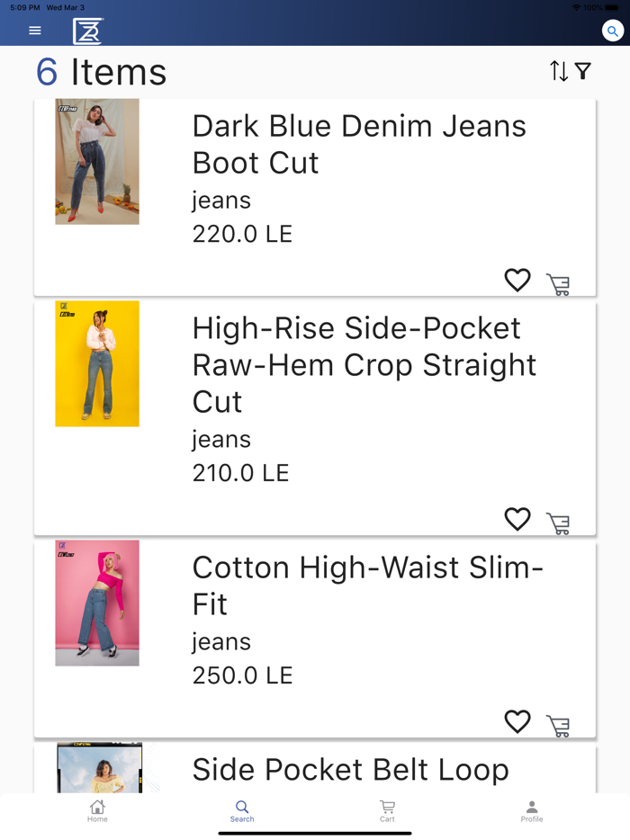The height and width of the screenshot is (840, 630).
Task: Open the hamburger menu
Action: (x=35, y=31)
